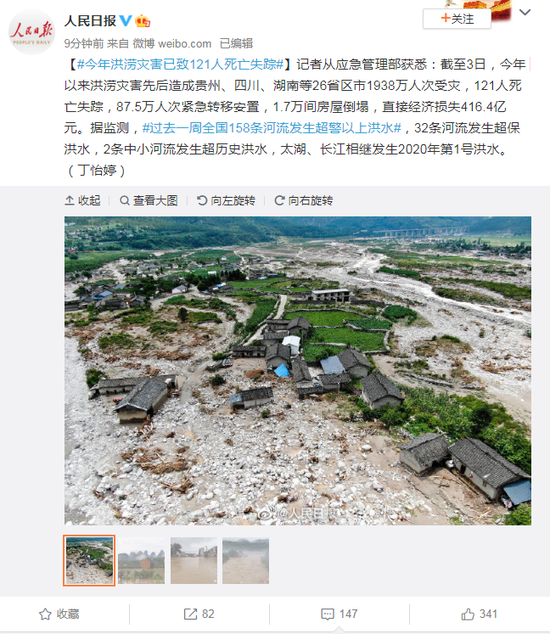550x634 pixels.
Task: Rotate the image left with 向左旋转
Action: point(226,200)
